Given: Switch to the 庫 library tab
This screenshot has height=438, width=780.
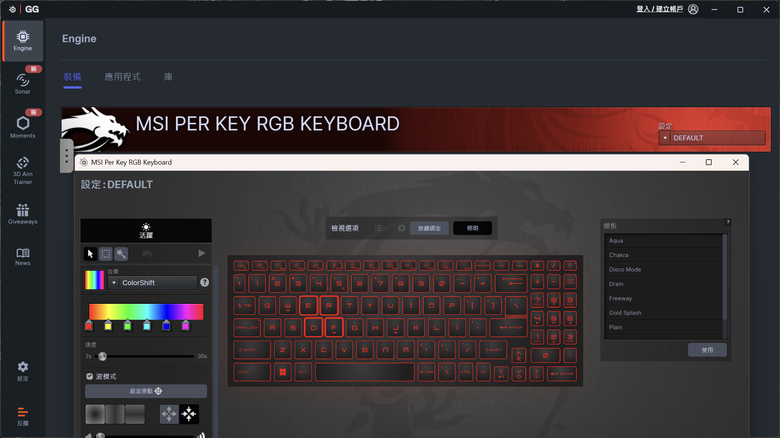Looking at the screenshot, I should click(x=168, y=77).
